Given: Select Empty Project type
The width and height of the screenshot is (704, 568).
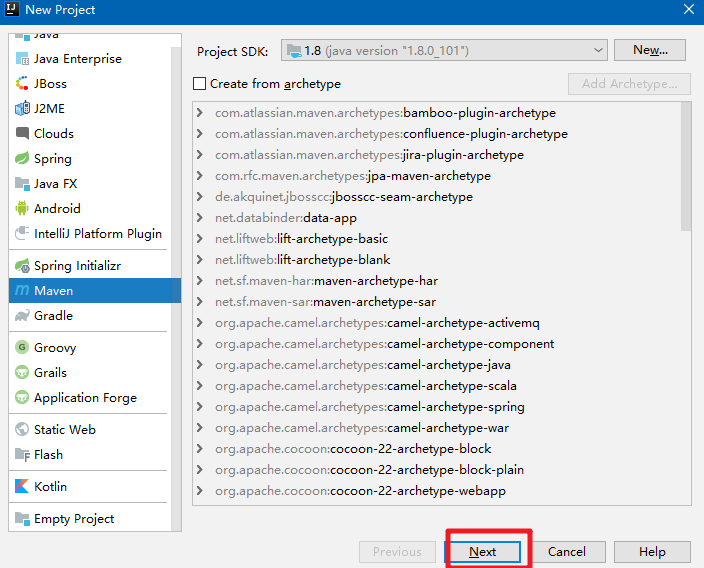Looking at the screenshot, I should [x=90, y=519].
